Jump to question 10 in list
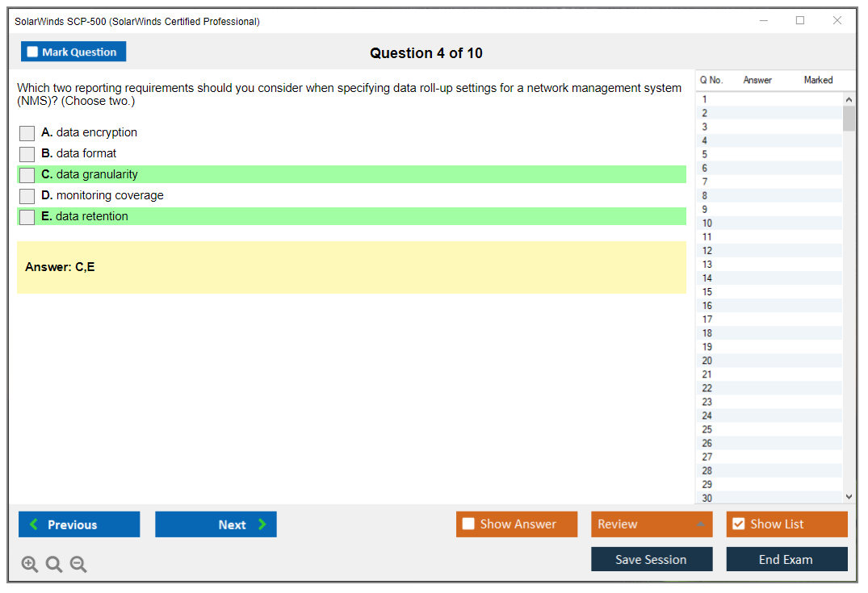868x593 pixels. pyautogui.click(x=707, y=223)
